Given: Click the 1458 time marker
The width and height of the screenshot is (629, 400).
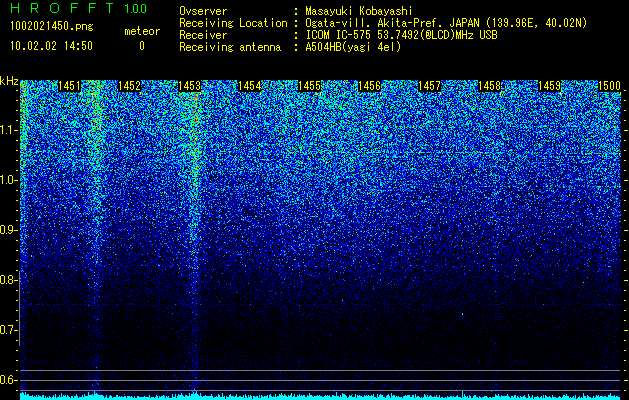Looking at the screenshot, I should click(489, 86).
